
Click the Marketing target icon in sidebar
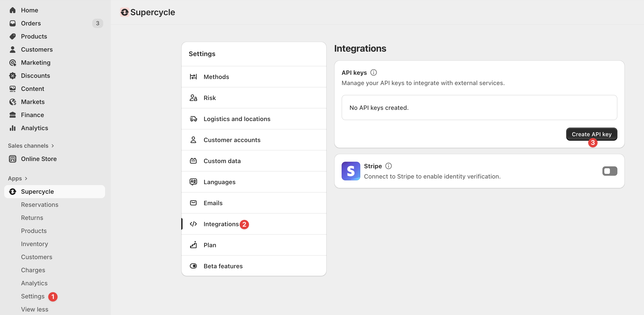[13, 63]
